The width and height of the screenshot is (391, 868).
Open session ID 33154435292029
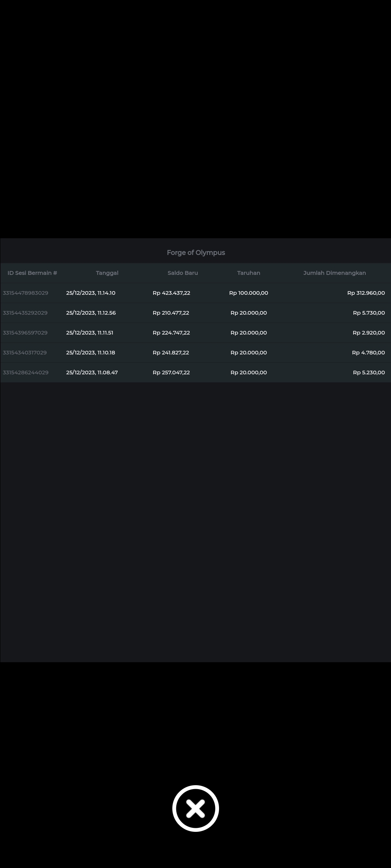[x=25, y=313]
